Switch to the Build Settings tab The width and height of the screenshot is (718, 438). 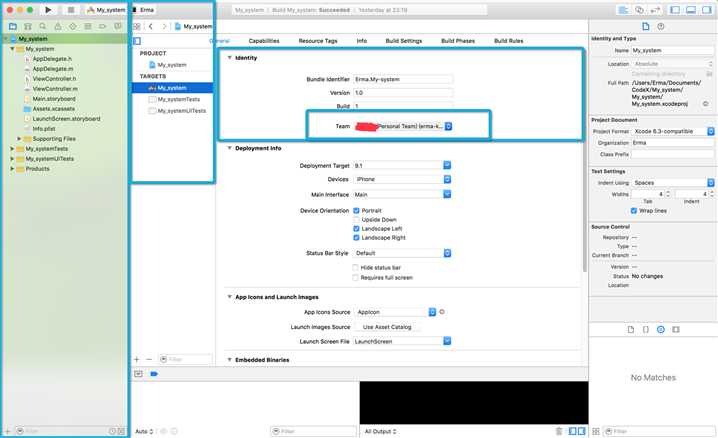(403, 41)
